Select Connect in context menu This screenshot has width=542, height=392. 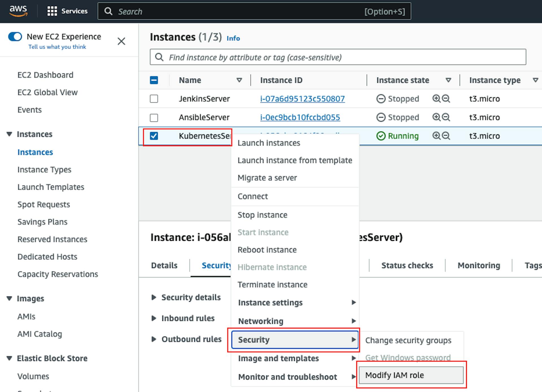pos(295,196)
